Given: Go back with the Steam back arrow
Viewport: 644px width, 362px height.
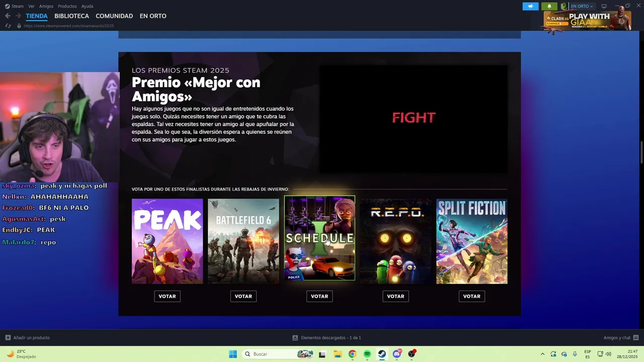Looking at the screenshot, I should point(8,16).
